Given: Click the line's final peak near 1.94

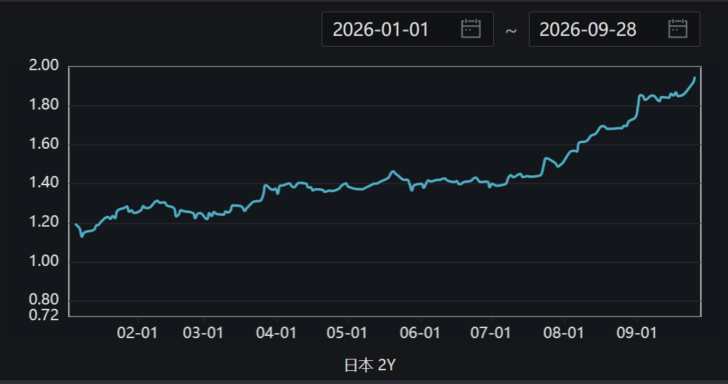Looking at the screenshot, I should (695, 78).
